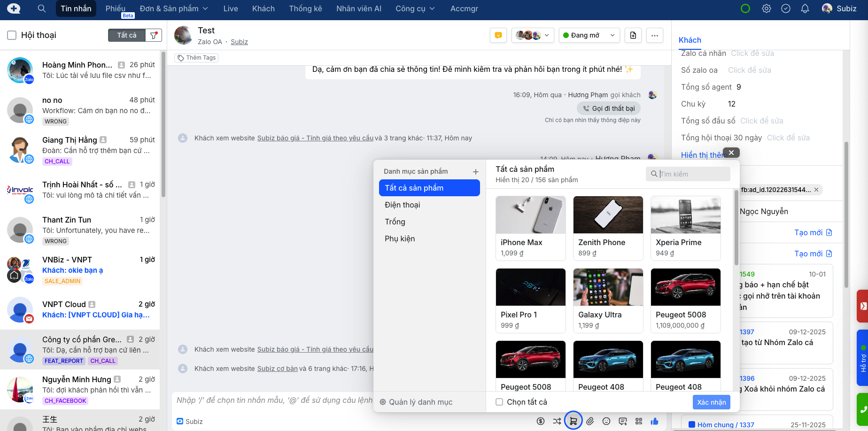
Task: Open the emoji picker icon
Action: pos(606,421)
